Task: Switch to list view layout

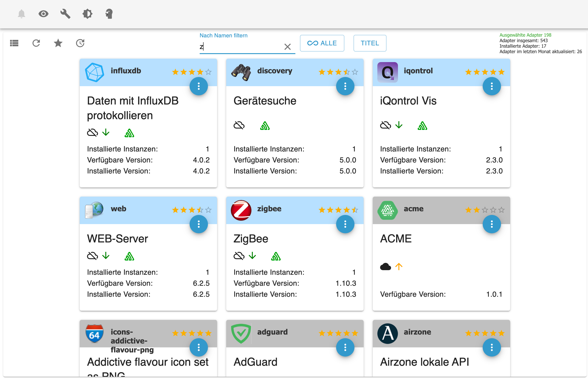Action: [x=14, y=43]
